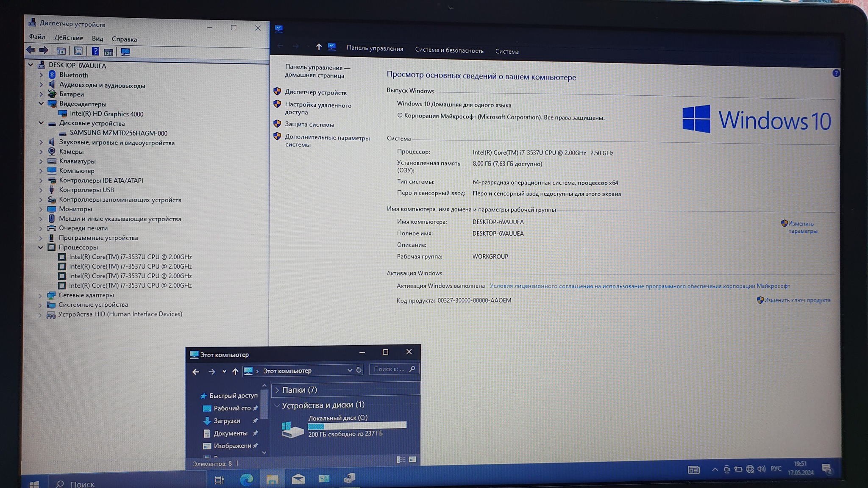This screenshot has width=868, height=488.
Task: Collapse the Процессоры tree node
Action: [41, 247]
